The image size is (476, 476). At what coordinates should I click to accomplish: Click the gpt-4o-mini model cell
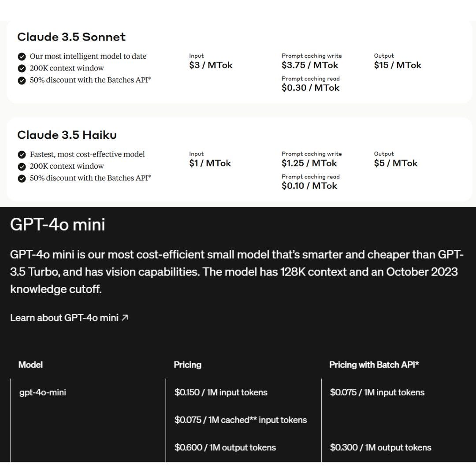pos(42,392)
